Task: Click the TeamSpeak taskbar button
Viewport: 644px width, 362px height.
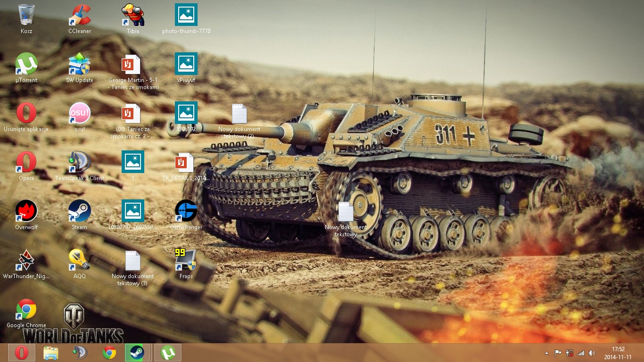Action: pos(80,353)
